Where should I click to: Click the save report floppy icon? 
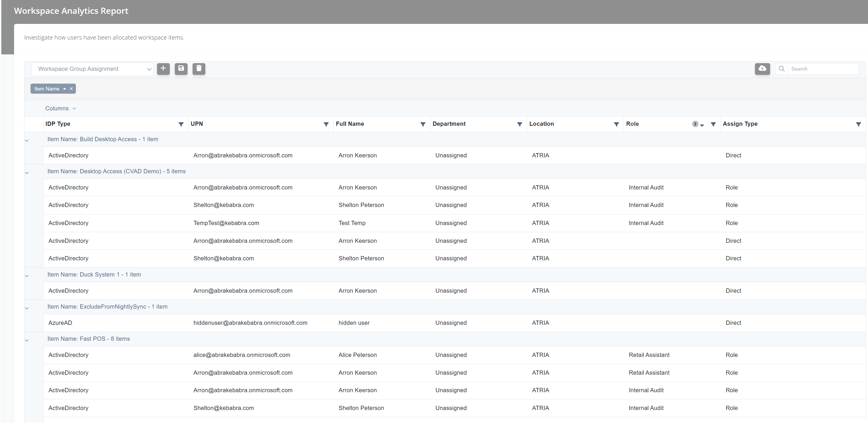click(181, 69)
